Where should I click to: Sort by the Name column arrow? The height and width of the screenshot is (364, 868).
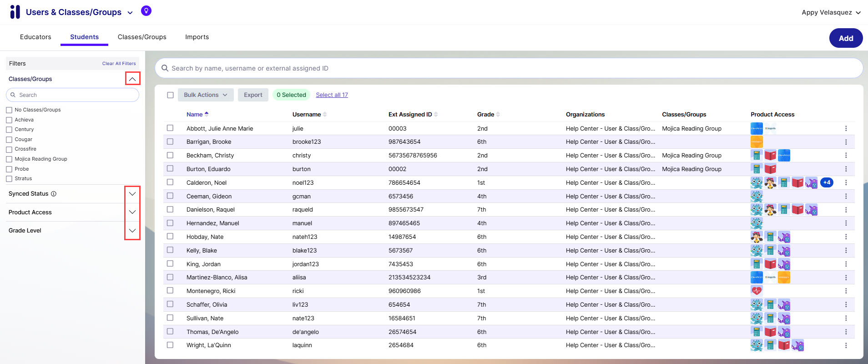click(x=207, y=114)
